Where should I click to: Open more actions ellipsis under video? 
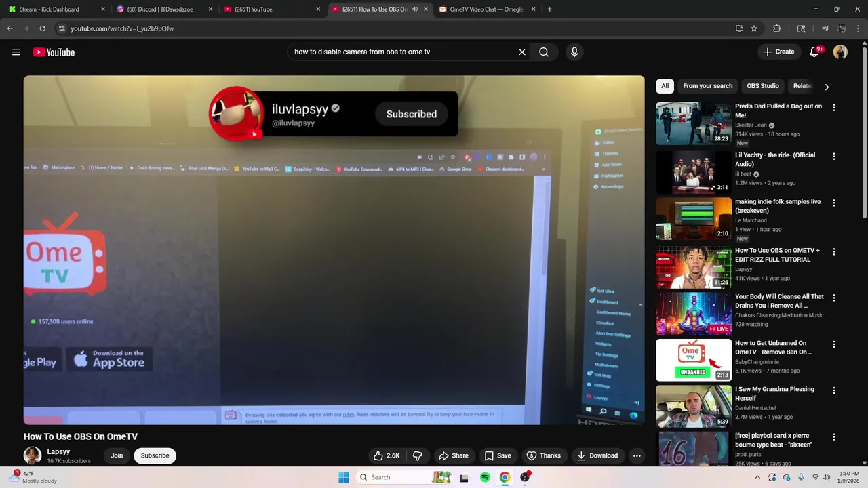click(637, 455)
